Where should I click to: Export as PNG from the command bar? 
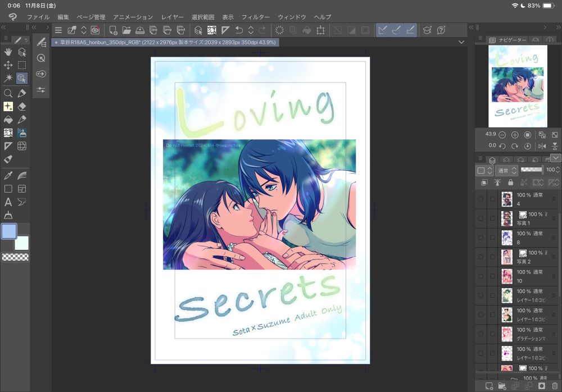click(167, 30)
